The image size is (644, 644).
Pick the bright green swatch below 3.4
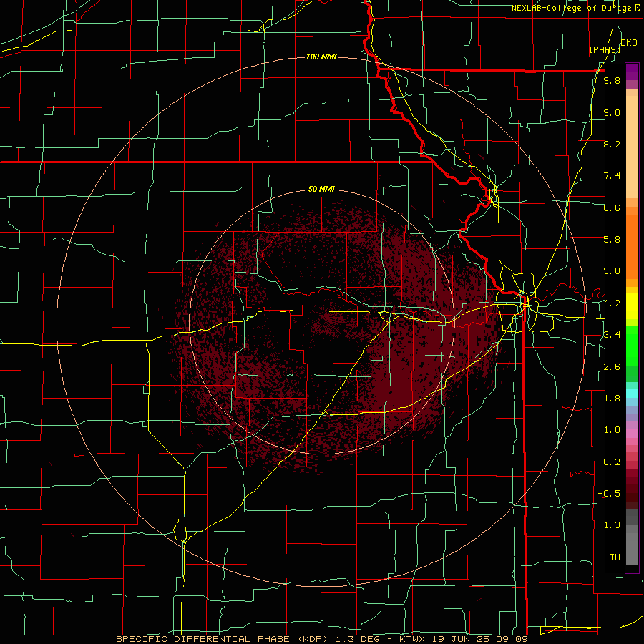(x=632, y=349)
